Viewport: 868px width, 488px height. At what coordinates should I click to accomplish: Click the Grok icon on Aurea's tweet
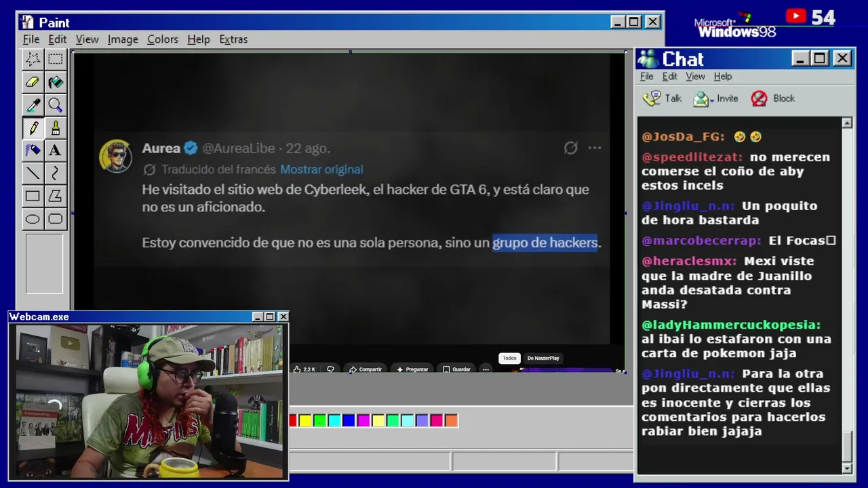click(570, 148)
